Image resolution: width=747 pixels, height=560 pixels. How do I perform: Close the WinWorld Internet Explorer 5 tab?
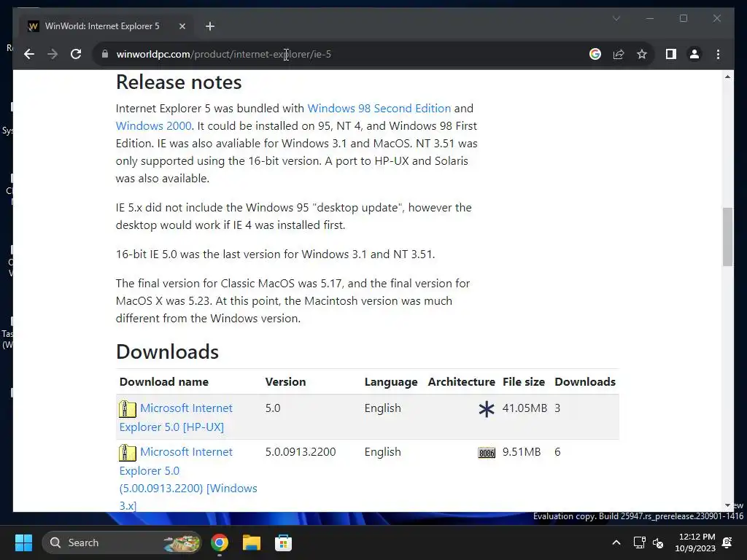coord(182,26)
